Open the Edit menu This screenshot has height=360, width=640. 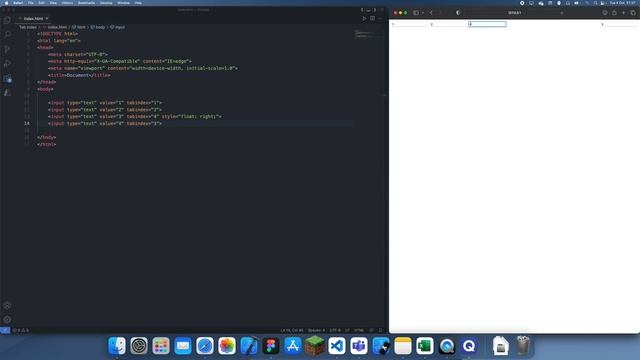click(x=41, y=3)
